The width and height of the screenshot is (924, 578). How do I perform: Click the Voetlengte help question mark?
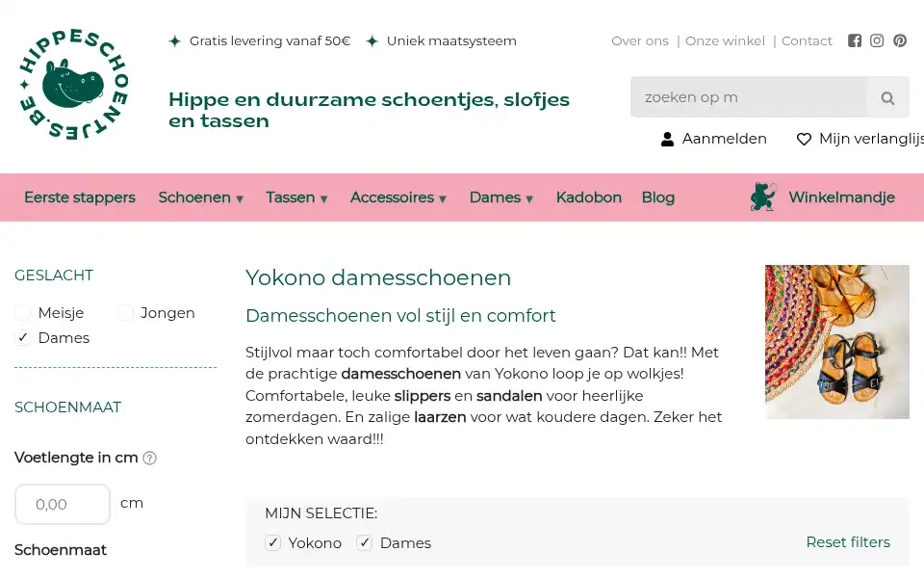point(150,459)
